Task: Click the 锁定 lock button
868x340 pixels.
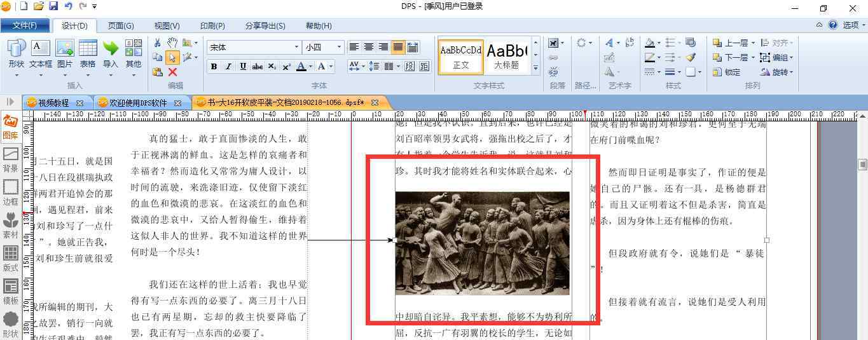Action: tap(726, 72)
